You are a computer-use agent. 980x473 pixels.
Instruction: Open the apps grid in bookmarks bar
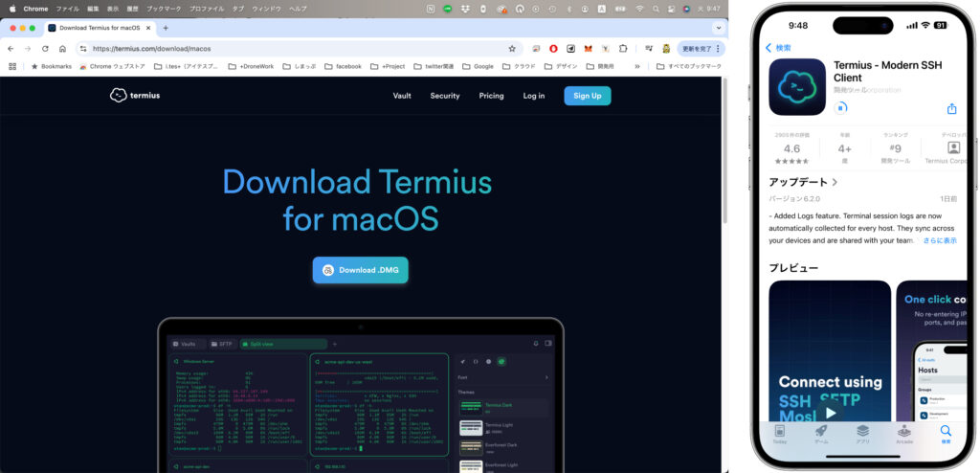tap(11, 66)
